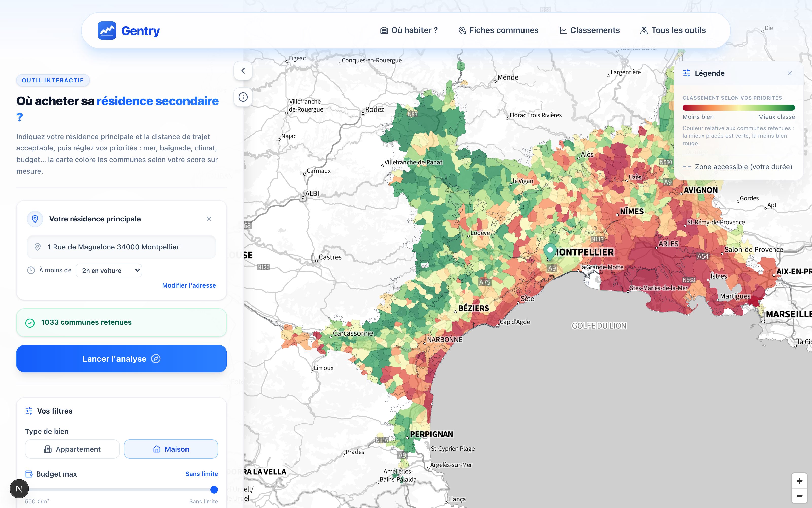812x508 pixels.
Task: Open the 2h en voiture dropdown
Action: 109,271
